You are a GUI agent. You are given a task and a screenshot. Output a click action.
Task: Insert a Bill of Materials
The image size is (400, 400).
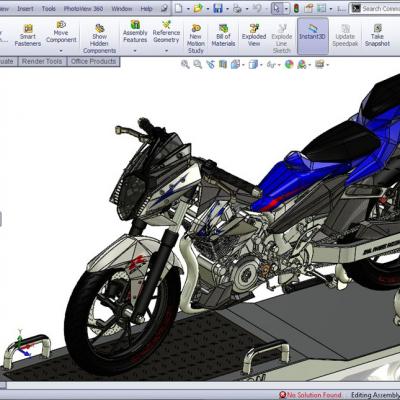(x=223, y=36)
